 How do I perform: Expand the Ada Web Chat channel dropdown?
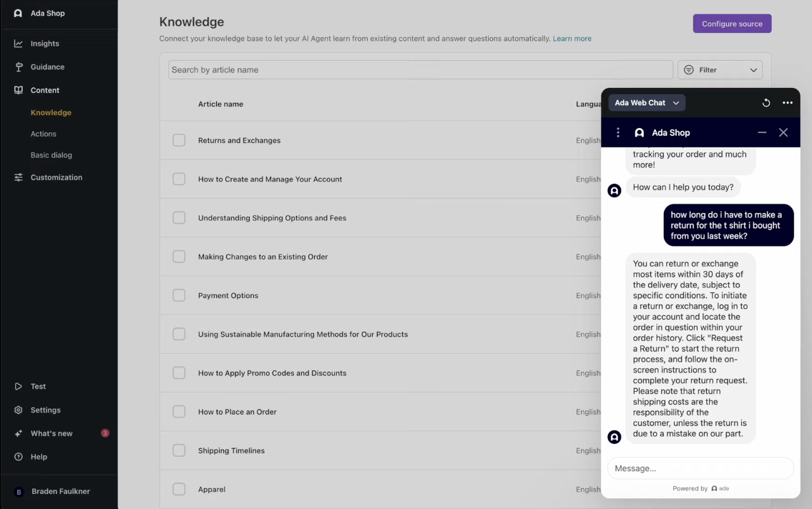click(647, 103)
